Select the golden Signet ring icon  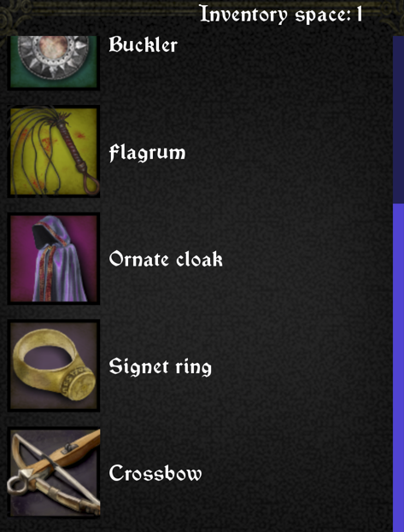54,365
